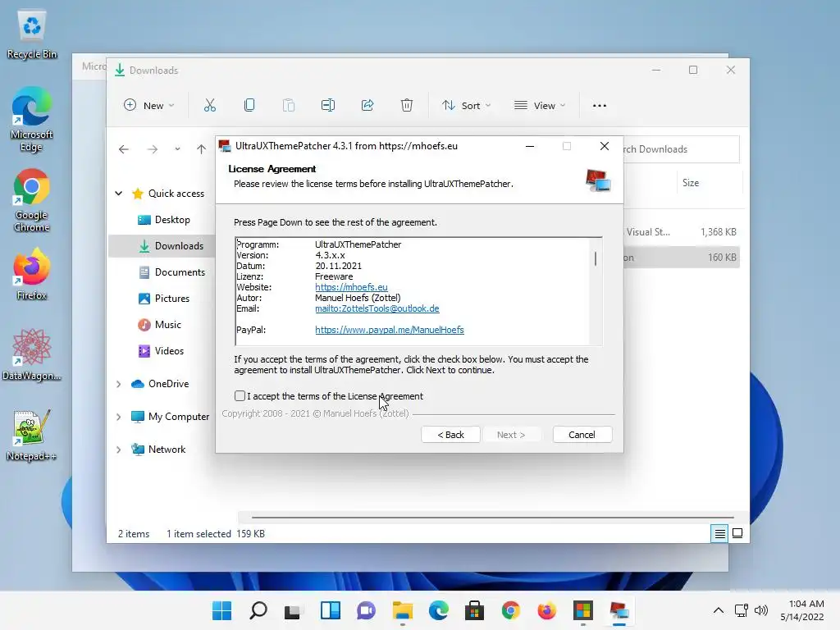Go back in File Explorer navigation
This screenshot has height=630, width=840.
pyautogui.click(x=124, y=149)
